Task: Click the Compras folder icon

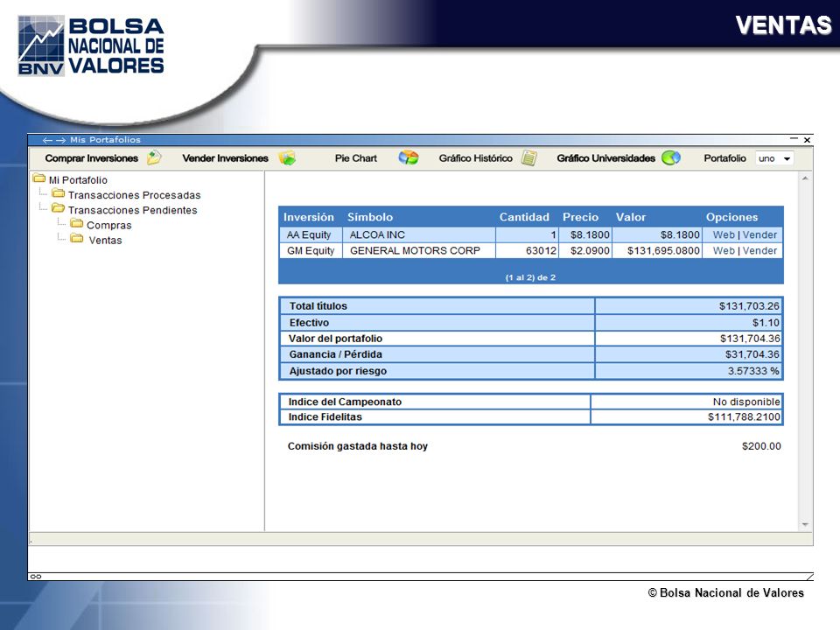Action: [77, 223]
